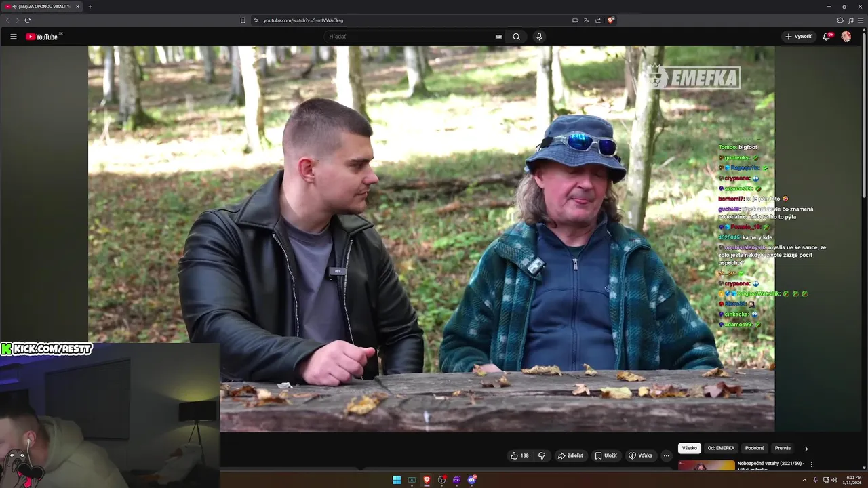The height and width of the screenshot is (488, 868).
Task: Go to the YouTube home logo
Action: (42, 37)
